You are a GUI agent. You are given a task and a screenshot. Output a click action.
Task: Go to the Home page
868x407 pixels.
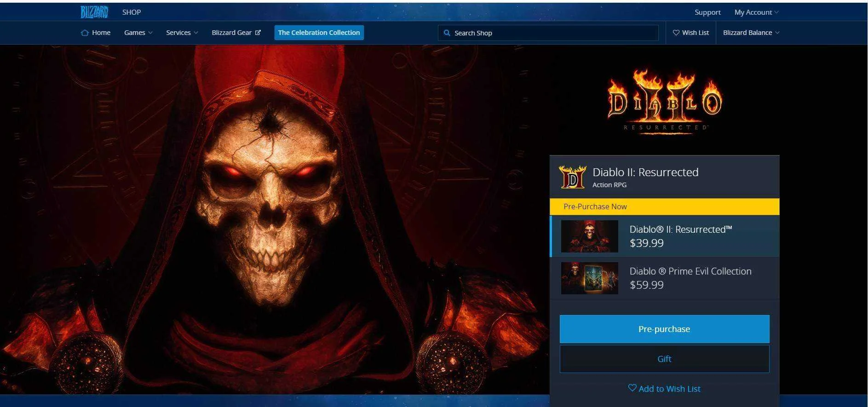96,33
